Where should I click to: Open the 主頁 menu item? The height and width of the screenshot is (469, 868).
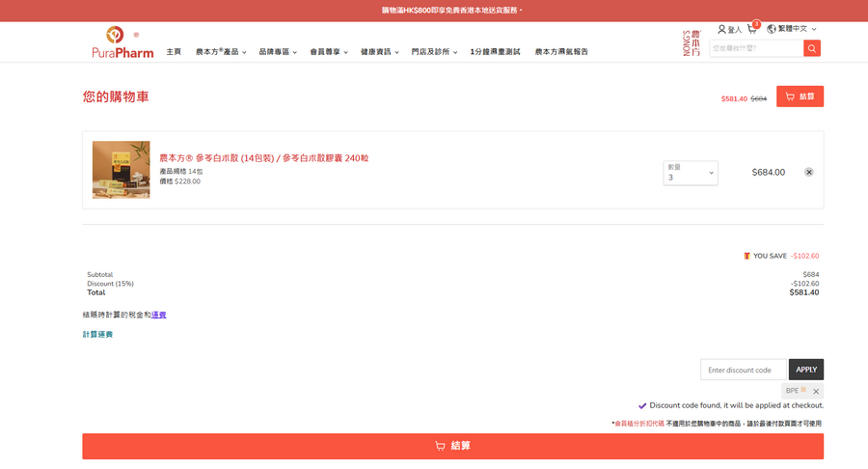coord(174,51)
